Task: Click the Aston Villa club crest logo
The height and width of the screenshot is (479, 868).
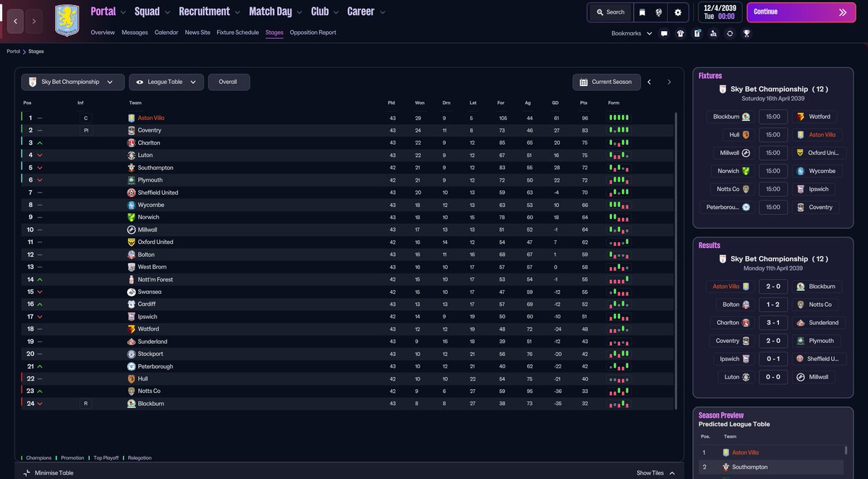Action: (67, 20)
